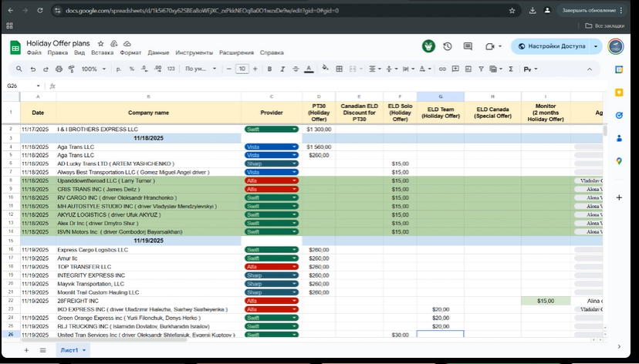Click the Undo icon in the toolbar
Viewport: 639px width, 364px height.
33,69
